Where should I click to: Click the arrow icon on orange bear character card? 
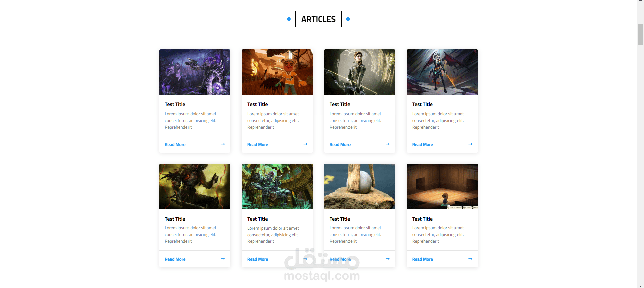tap(305, 144)
